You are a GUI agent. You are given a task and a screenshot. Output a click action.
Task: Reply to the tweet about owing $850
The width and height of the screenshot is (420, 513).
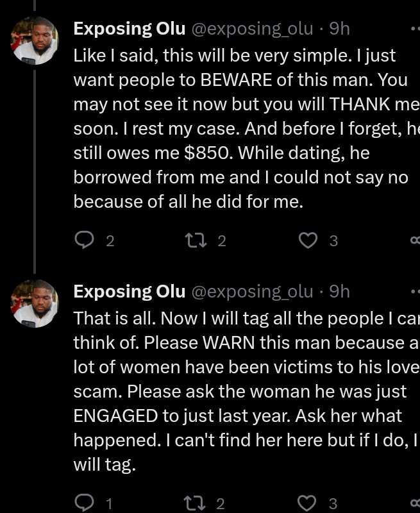click(x=85, y=240)
